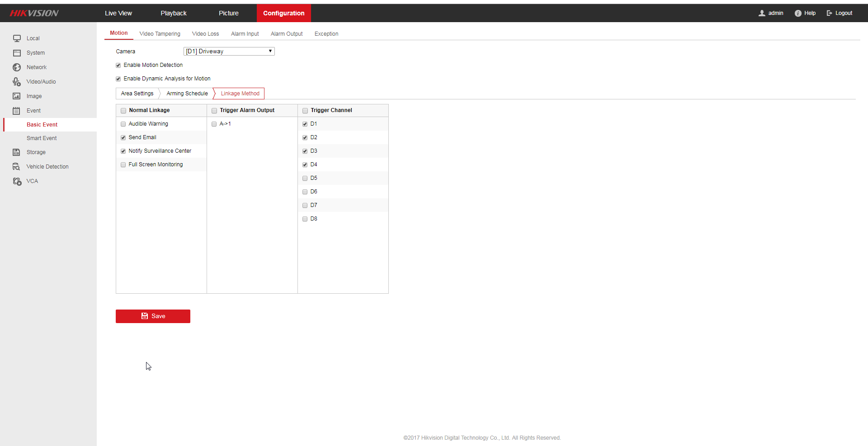Click the Vehicle Detection icon
This screenshot has height=446, width=868.
(17, 167)
